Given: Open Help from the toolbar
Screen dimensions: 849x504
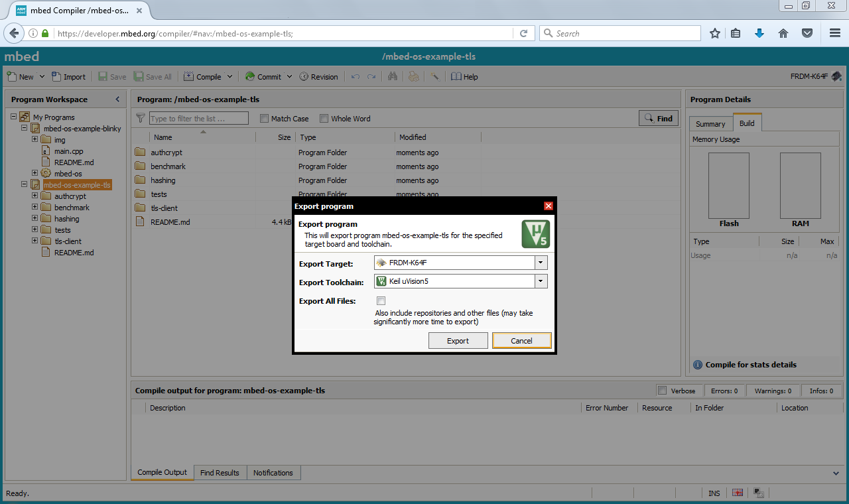Looking at the screenshot, I should pyautogui.click(x=456, y=77).
